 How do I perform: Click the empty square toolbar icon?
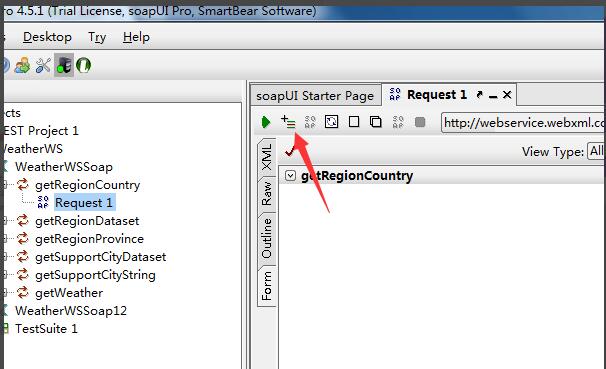click(x=354, y=122)
